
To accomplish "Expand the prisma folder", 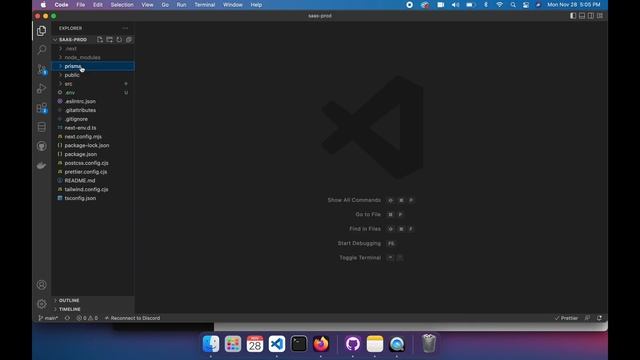I will click(93, 66).
